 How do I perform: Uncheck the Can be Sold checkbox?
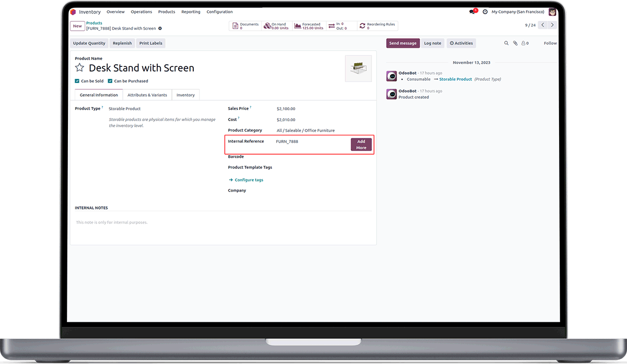[77, 81]
